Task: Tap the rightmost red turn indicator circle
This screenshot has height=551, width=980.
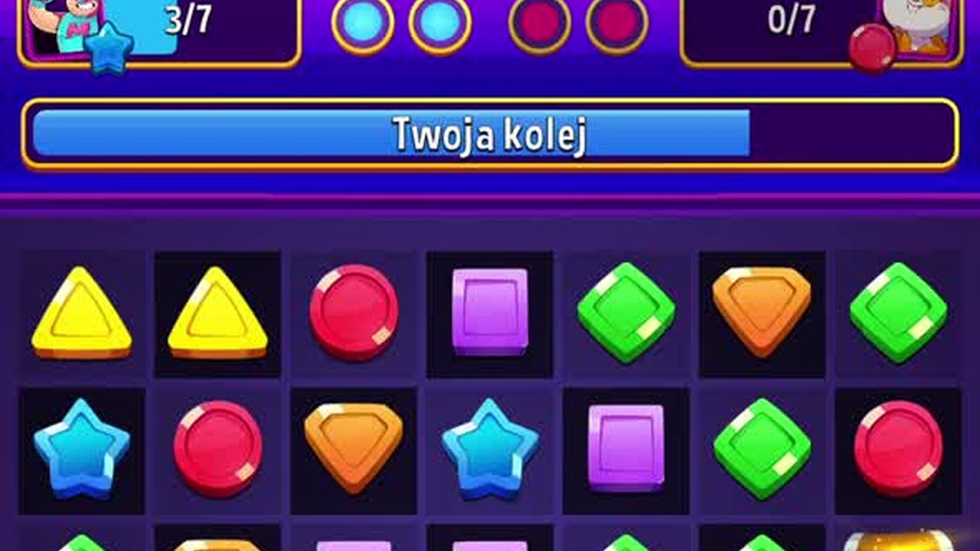Action: point(617,24)
